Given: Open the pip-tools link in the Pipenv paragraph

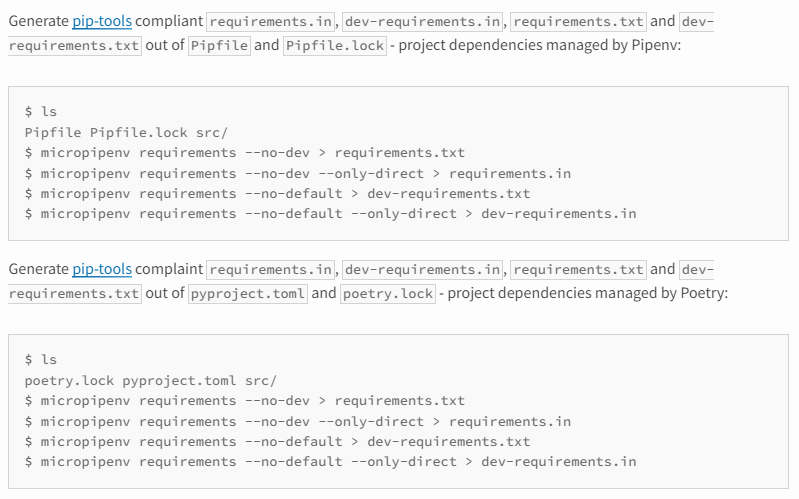Looking at the screenshot, I should click(x=101, y=21).
